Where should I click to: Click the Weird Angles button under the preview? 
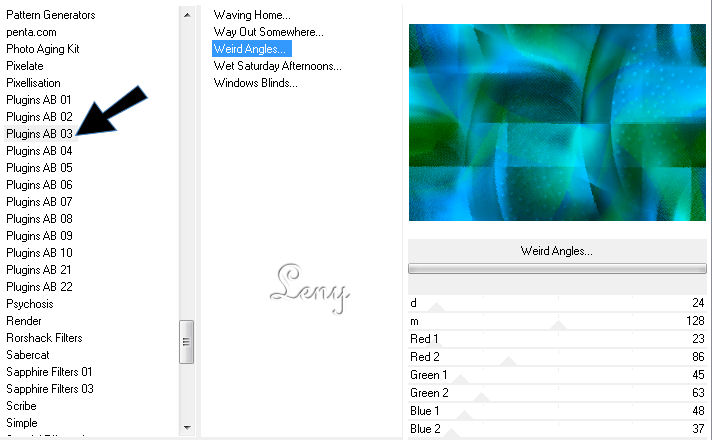click(x=556, y=251)
